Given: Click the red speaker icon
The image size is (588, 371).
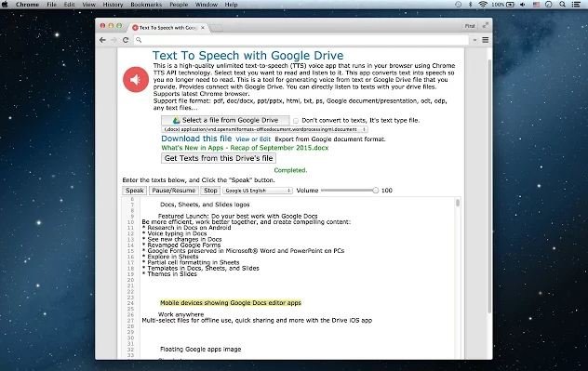Looking at the screenshot, I should click(x=136, y=79).
